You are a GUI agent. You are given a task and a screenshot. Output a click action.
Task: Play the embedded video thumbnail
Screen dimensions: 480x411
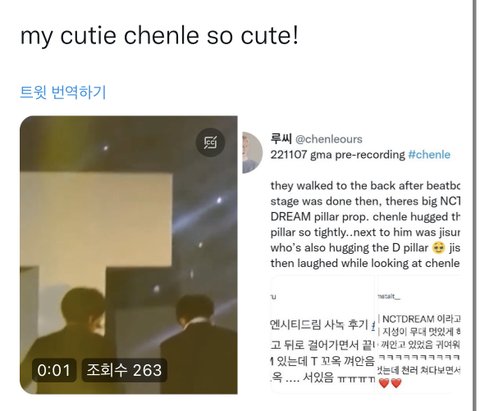129,255
